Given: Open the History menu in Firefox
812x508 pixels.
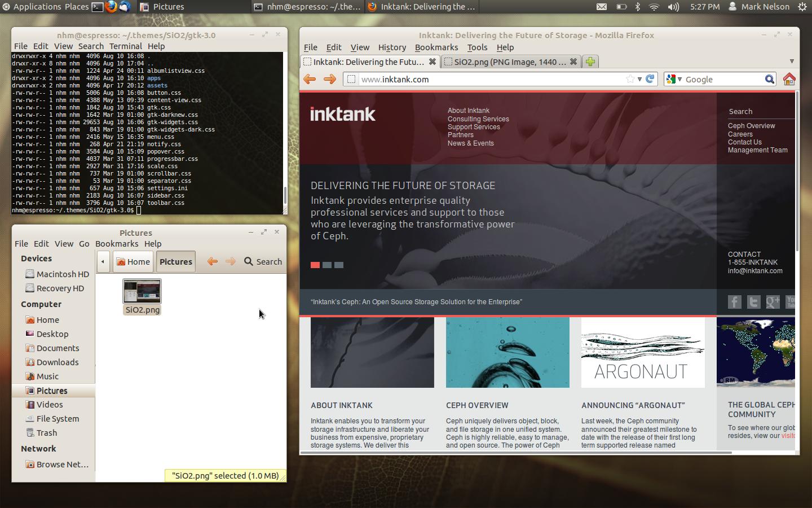Looking at the screenshot, I should (x=392, y=47).
